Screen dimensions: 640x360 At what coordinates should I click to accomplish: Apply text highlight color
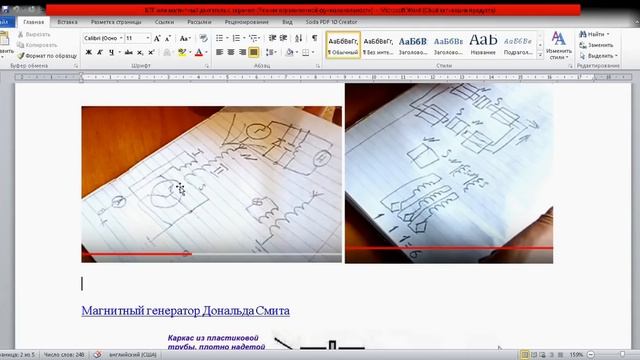pos(182,52)
